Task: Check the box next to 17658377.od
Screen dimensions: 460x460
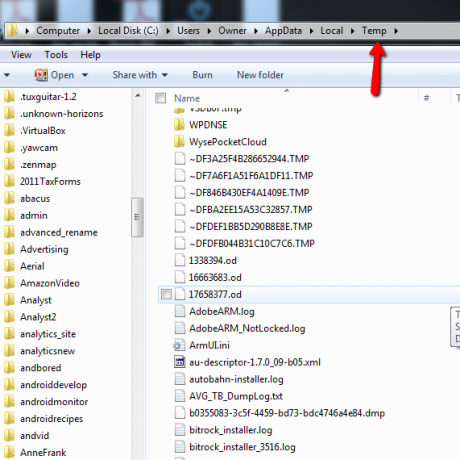Action: point(166,294)
